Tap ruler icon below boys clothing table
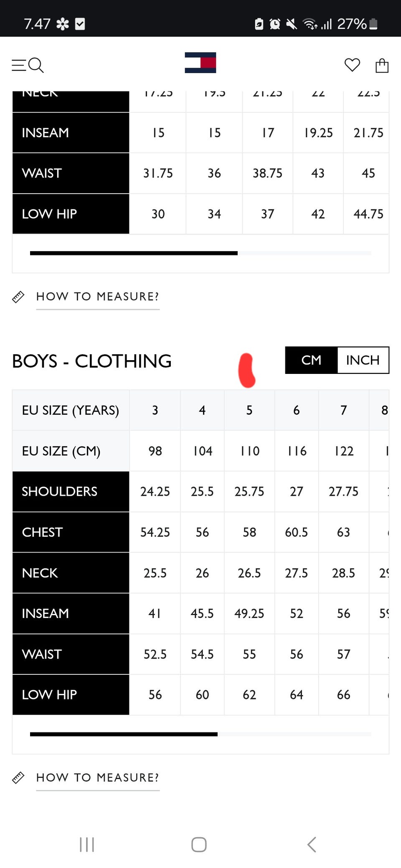This screenshot has height=868, width=401. pos(18,778)
